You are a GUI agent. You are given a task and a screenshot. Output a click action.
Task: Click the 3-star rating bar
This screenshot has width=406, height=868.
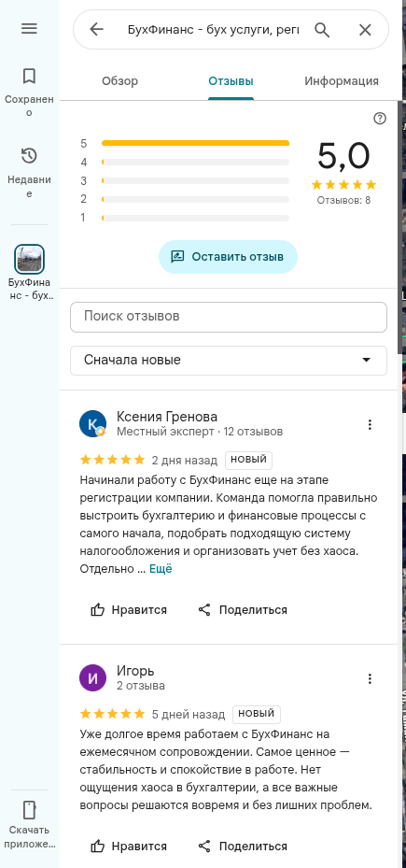[x=195, y=181]
